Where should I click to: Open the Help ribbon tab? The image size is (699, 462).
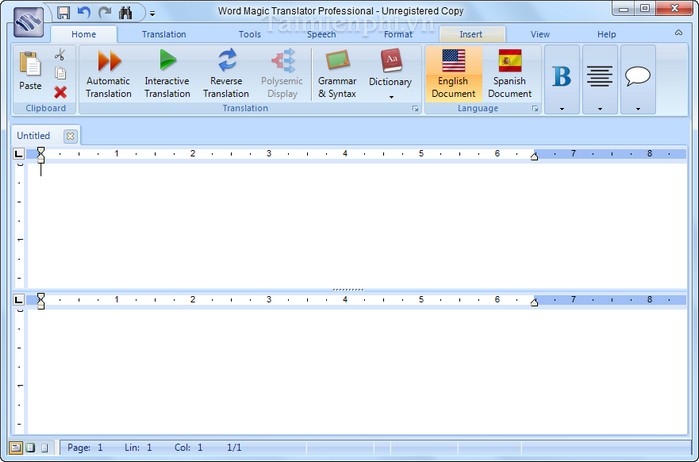[x=606, y=34]
